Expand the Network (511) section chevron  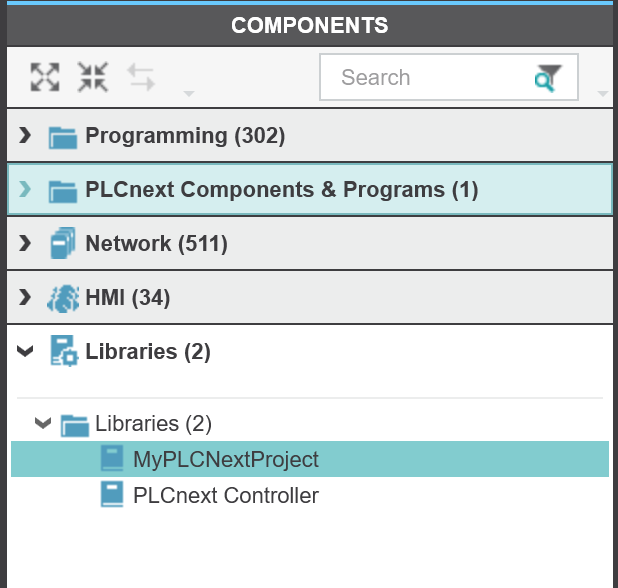coord(25,244)
